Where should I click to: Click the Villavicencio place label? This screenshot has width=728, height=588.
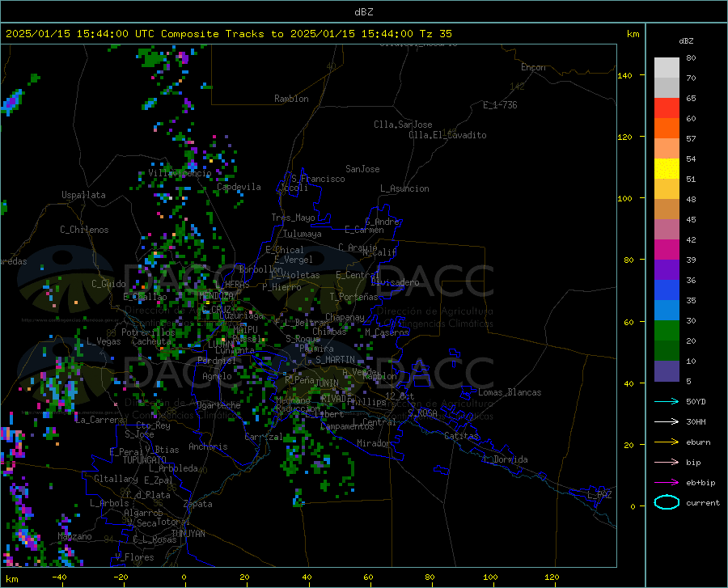180,173
